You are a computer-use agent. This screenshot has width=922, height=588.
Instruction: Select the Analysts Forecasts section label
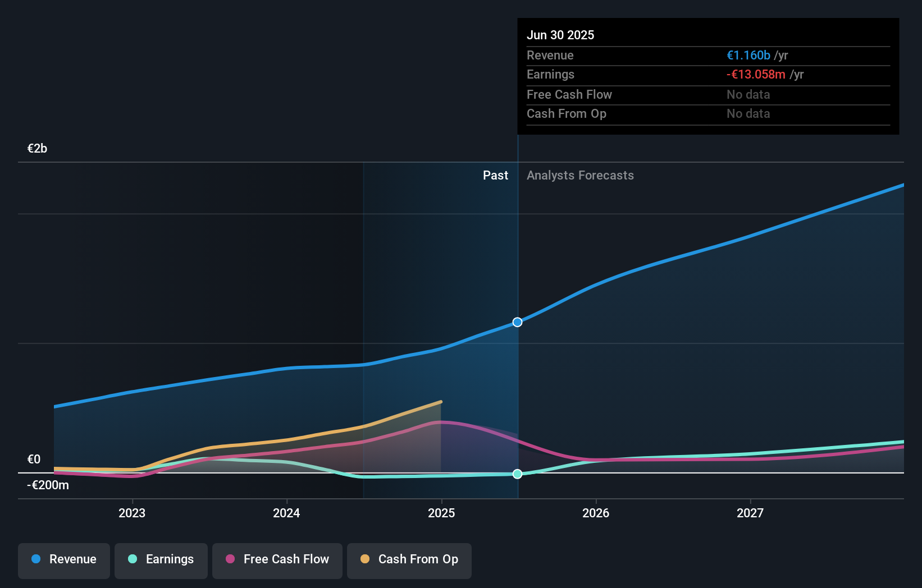(580, 175)
